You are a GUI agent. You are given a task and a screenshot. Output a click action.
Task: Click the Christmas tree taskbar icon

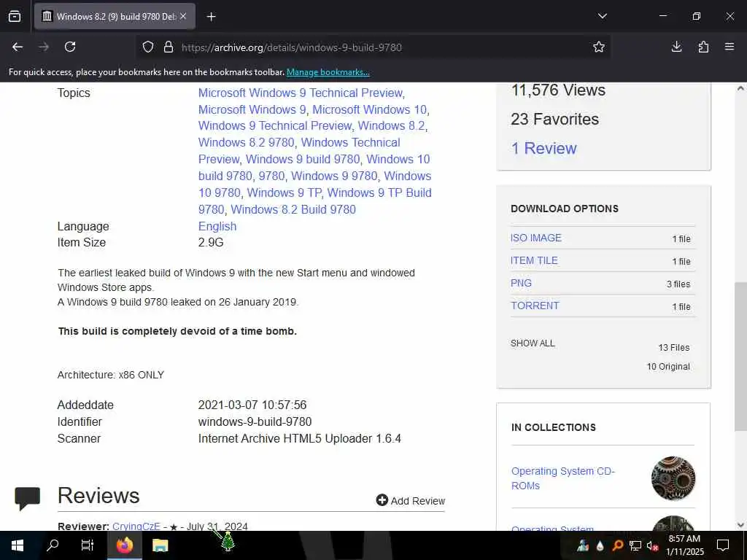[228, 542]
